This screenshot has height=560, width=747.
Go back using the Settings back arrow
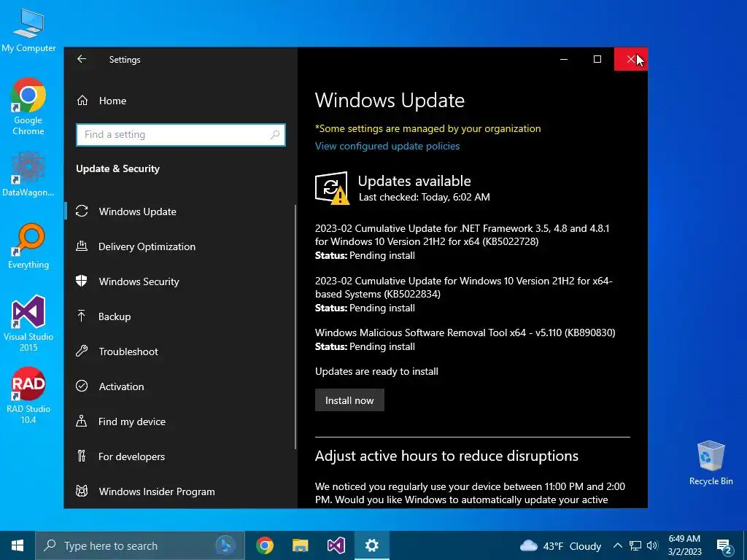point(82,59)
